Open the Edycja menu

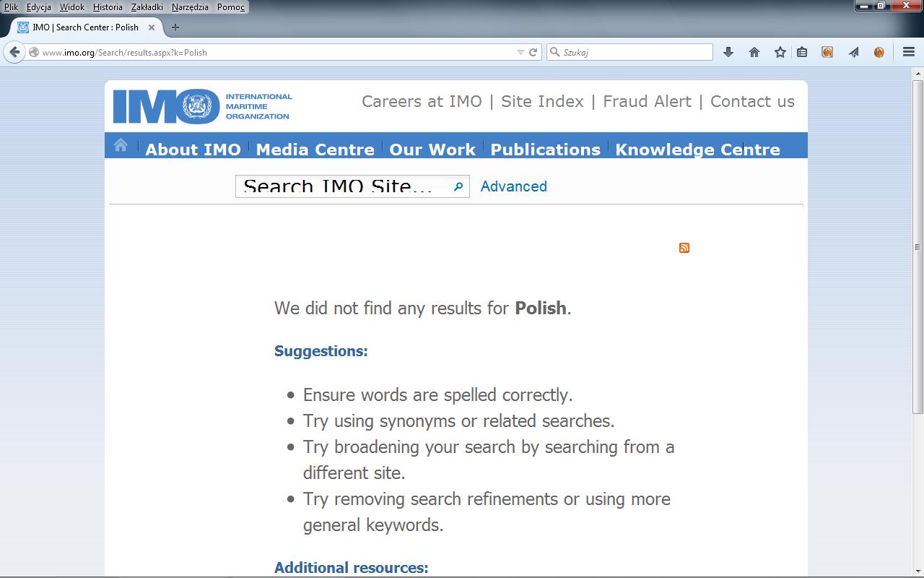pos(39,7)
